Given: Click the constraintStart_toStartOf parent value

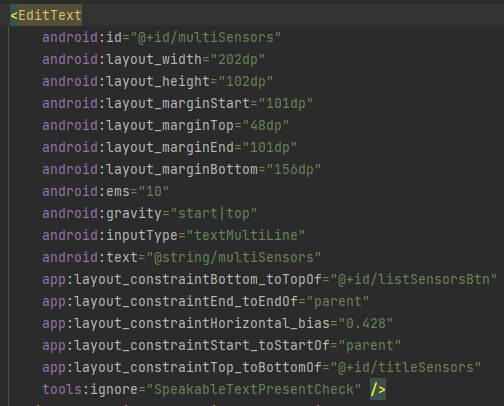Looking at the screenshot, I should click(370, 345).
